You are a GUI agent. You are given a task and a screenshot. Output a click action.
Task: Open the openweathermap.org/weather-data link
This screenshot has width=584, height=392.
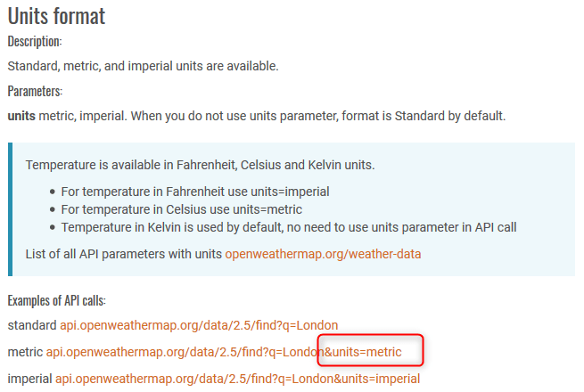(323, 254)
